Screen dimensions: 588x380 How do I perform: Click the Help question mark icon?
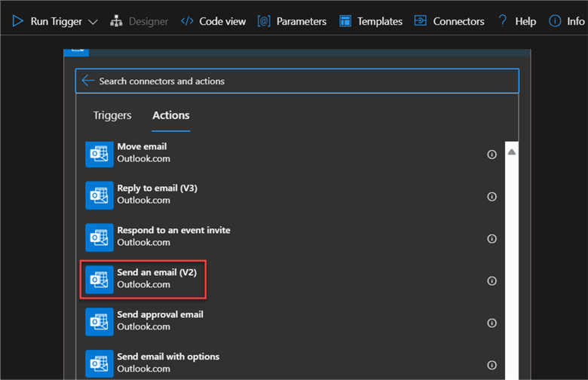pos(503,21)
